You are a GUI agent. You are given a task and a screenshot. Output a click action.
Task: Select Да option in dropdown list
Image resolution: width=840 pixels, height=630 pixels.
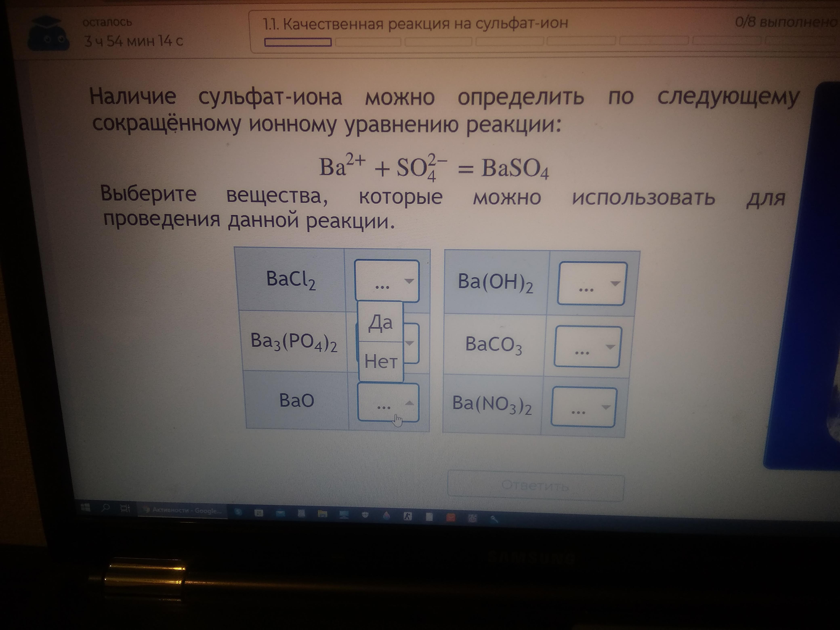tap(380, 322)
